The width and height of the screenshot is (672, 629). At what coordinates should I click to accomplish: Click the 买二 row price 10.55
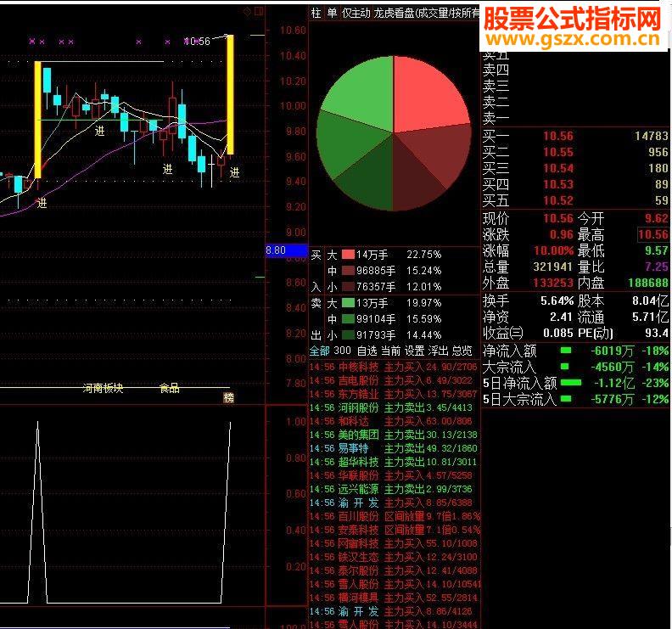[558, 152]
